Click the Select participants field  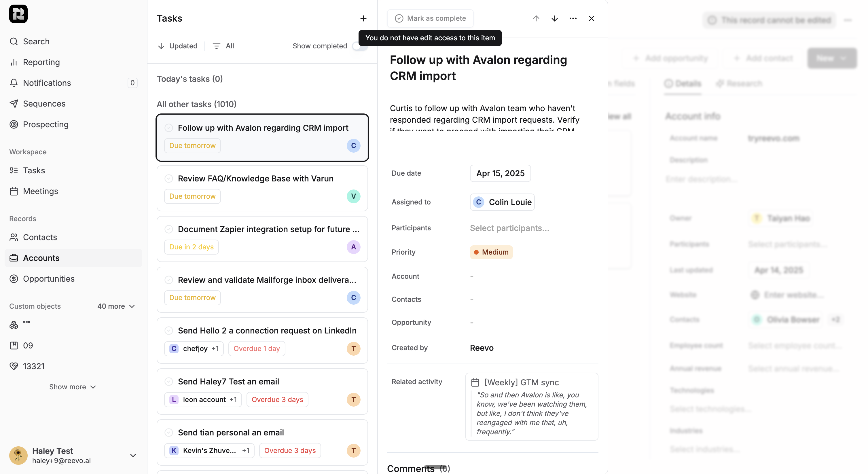click(509, 228)
